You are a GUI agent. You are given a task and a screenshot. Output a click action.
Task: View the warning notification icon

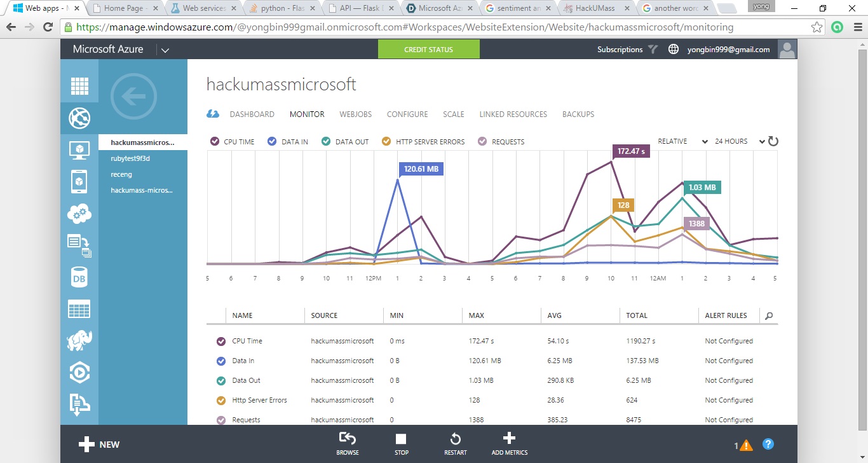[x=746, y=445]
